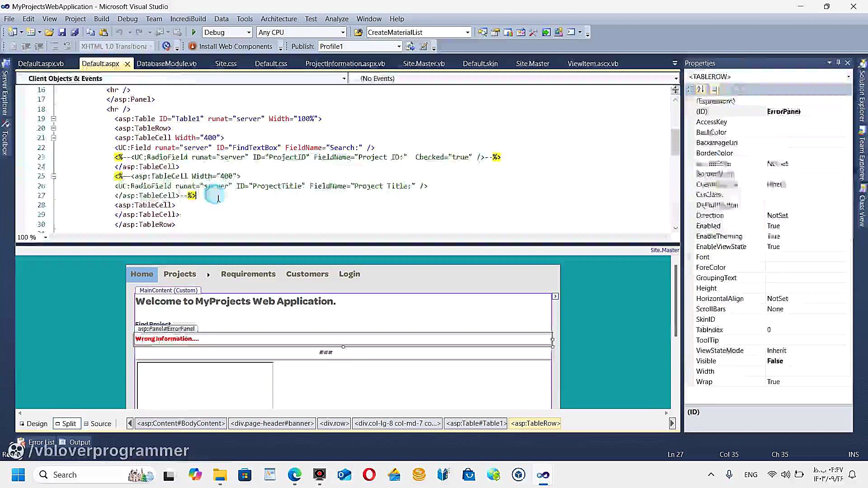Open the Build menu
The width and height of the screenshot is (868, 488).
coord(101,19)
